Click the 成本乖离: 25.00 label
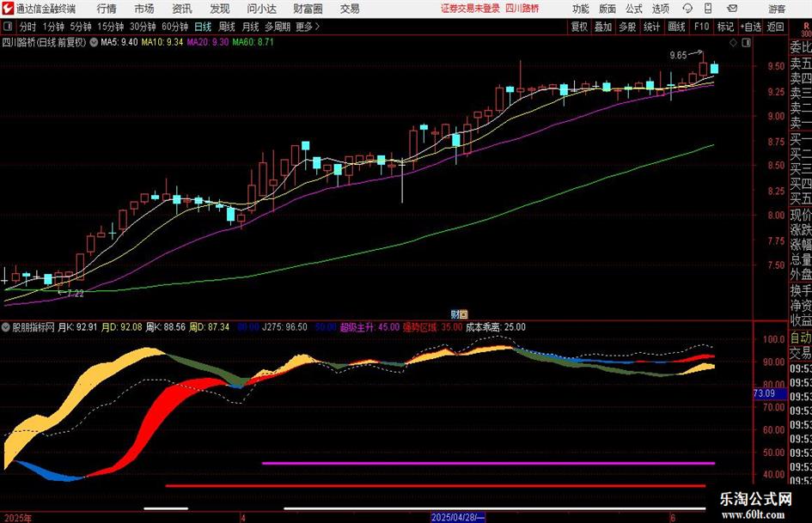 (496, 327)
